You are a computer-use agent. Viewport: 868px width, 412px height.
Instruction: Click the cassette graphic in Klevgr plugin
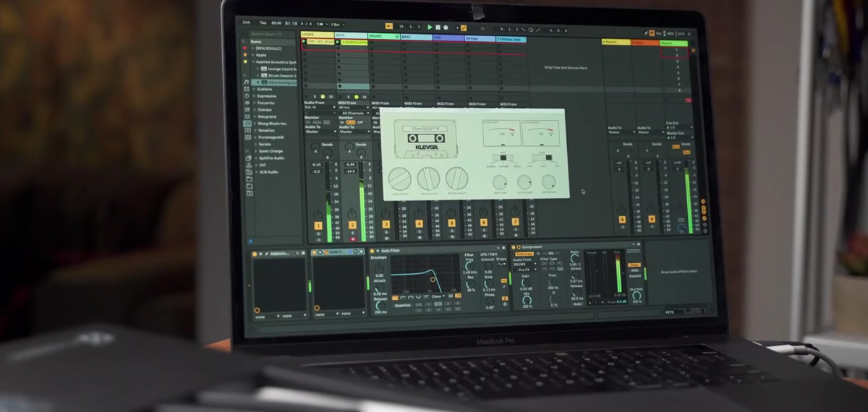coord(426,138)
